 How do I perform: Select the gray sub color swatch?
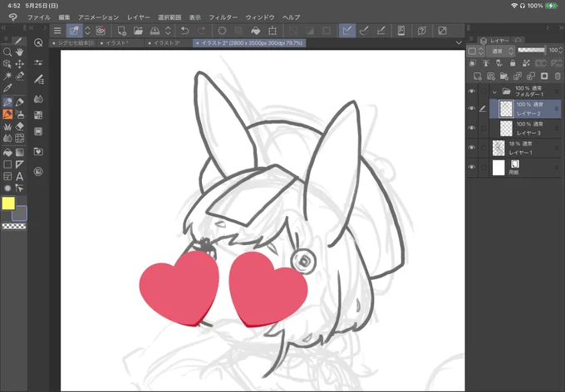click(x=19, y=213)
